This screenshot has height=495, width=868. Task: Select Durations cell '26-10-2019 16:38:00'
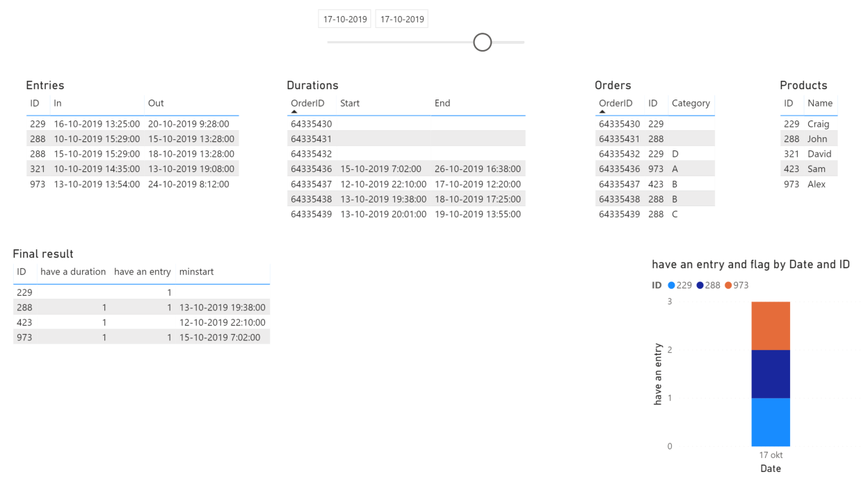(478, 169)
